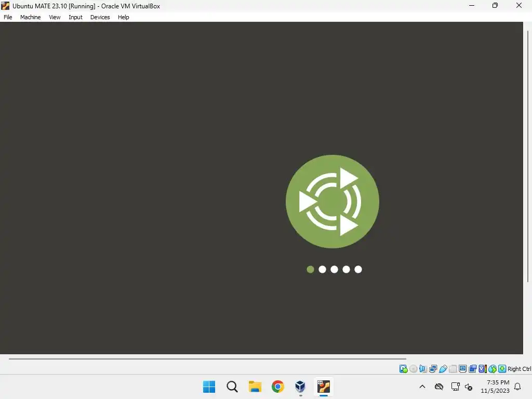Click the network display tray icon
The image size is (532, 399).
click(x=455, y=387)
